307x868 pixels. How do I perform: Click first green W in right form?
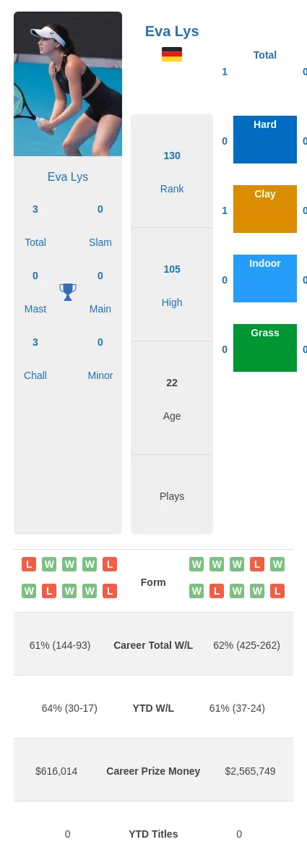click(x=196, y=564)
